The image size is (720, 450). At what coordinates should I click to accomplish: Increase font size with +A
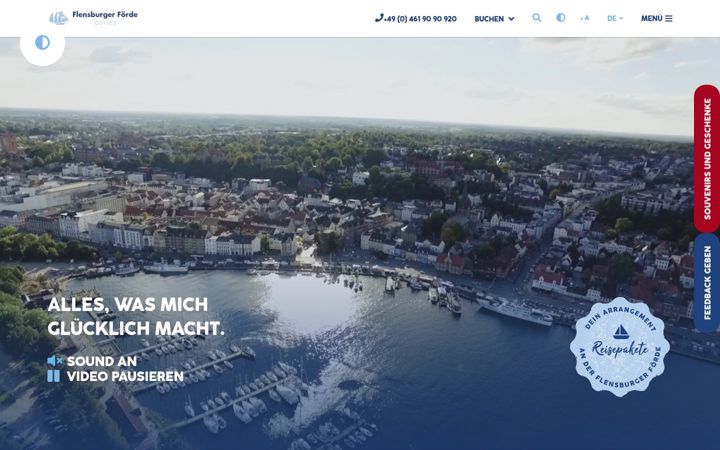pyautogui.click(x=585, y=18)
